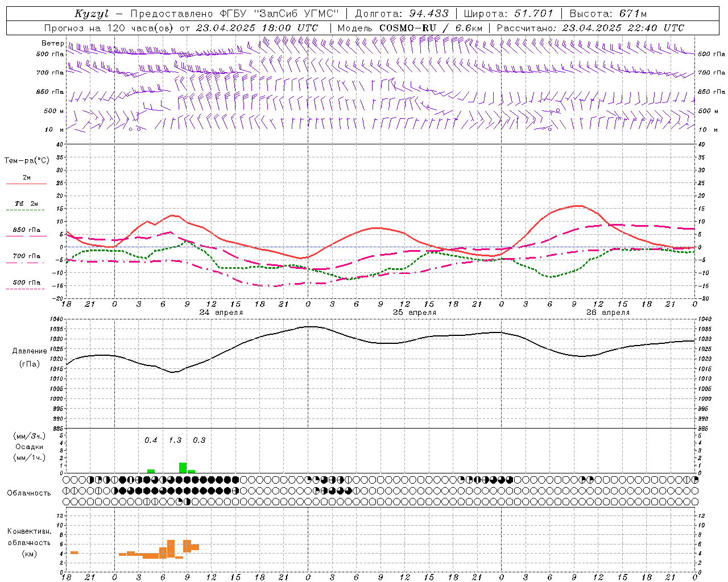Click left '700 гПа' wind level label
Image resolution: width=728 pixels, height=582 pixels.
[x=50, y=73]
